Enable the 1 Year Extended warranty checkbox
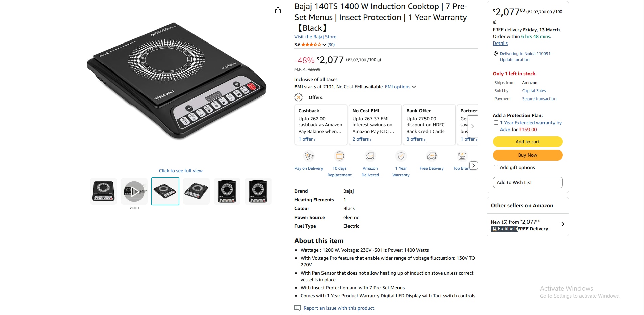The image size is (644, 315). point(496,123)
